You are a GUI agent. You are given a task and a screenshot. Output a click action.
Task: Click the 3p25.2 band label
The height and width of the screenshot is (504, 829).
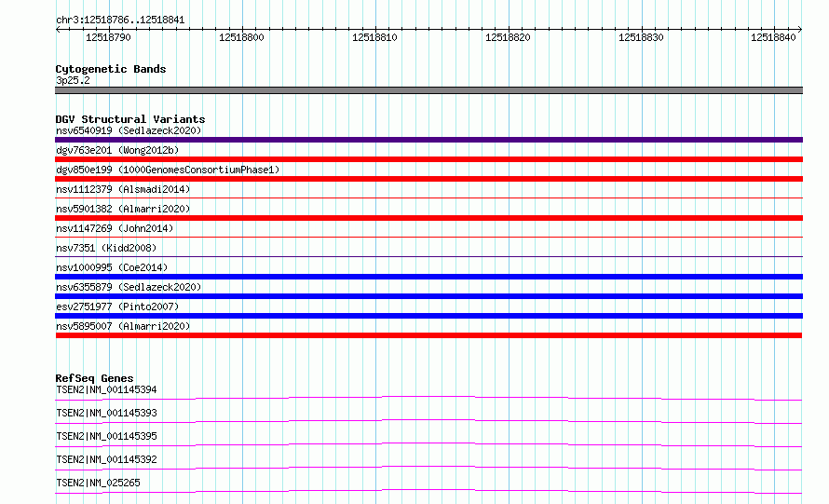[x=73, y=80]
